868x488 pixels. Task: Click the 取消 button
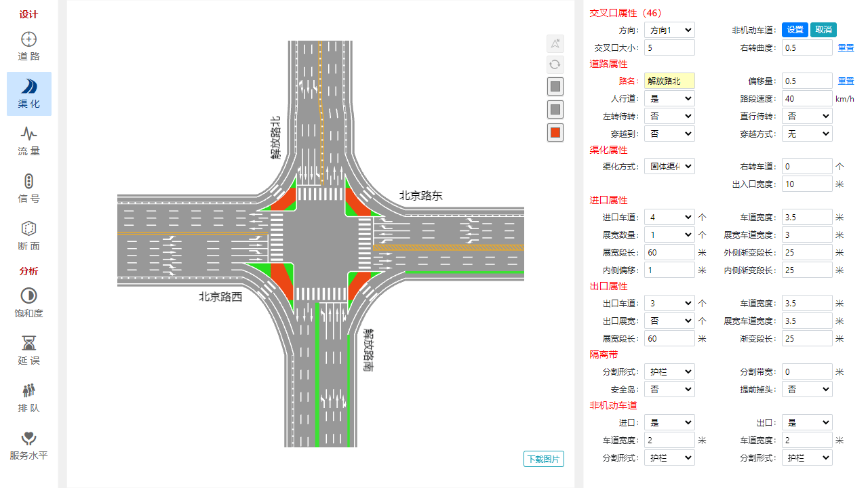point(823,30)
